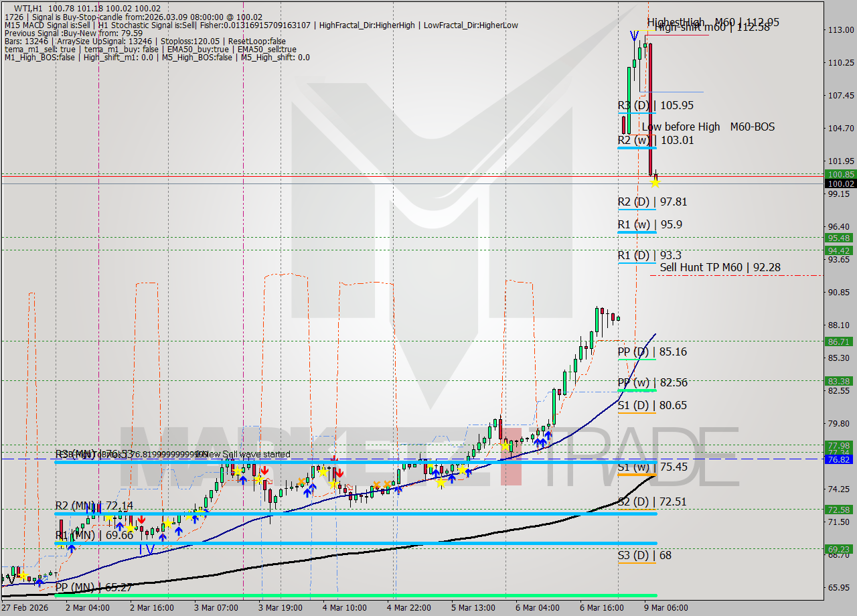Viewport: 857px width, 616px height.
Task: Select the R3 (D) | 105.95 level label
Action: click(x=648, y=105)
